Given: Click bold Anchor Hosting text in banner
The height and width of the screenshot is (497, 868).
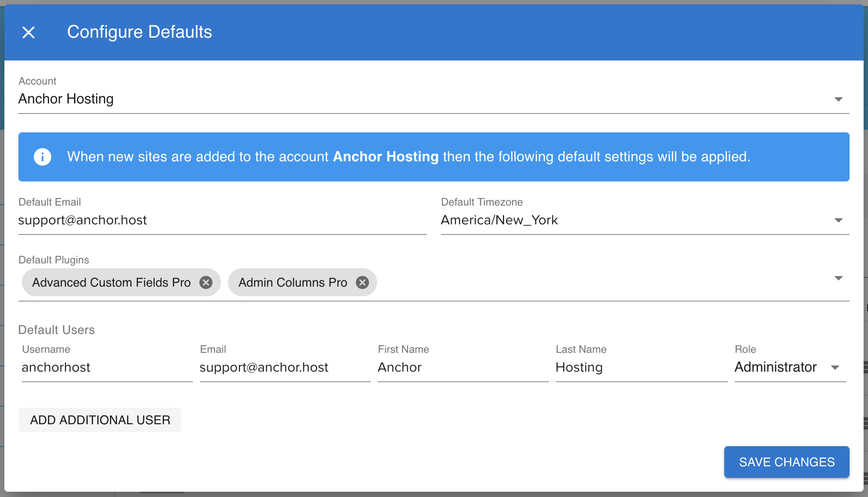Looking at the screenshot, I should (386, 157).
